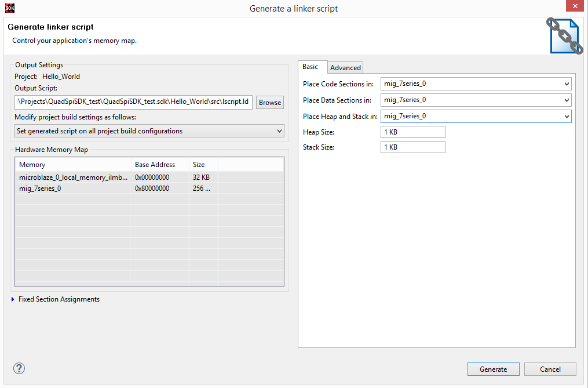588x388 pixels.
Task: Select the Basic tab
Action: point(311,67)
